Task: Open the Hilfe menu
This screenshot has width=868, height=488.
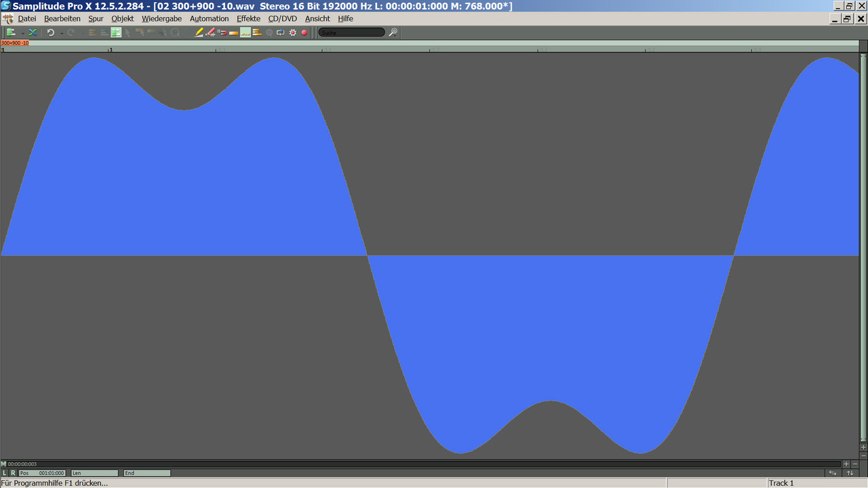Action: coord(345,19)
